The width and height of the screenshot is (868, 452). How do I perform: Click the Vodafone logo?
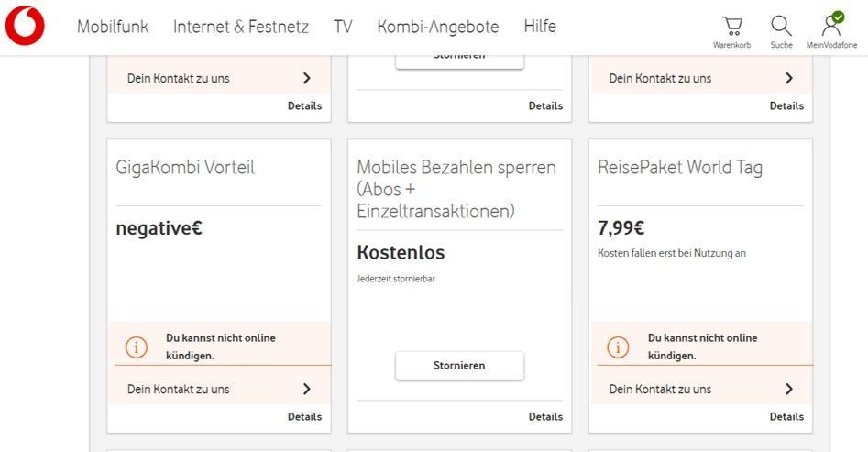click(25, 27)
